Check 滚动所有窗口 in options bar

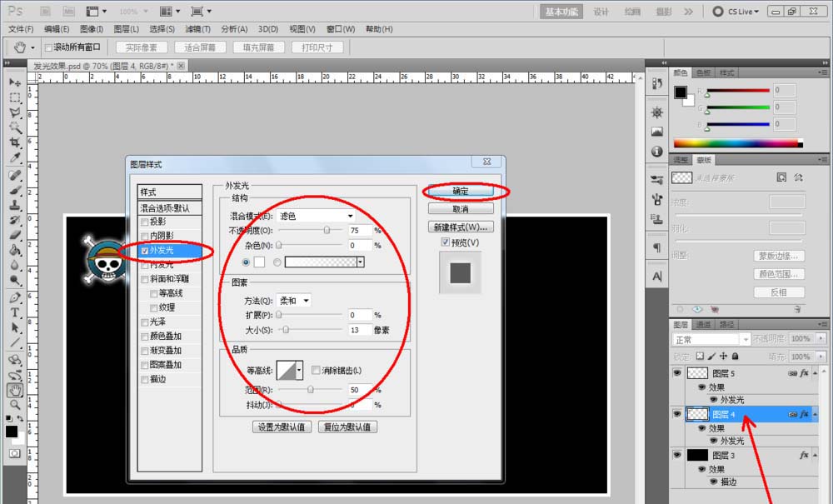48,47
